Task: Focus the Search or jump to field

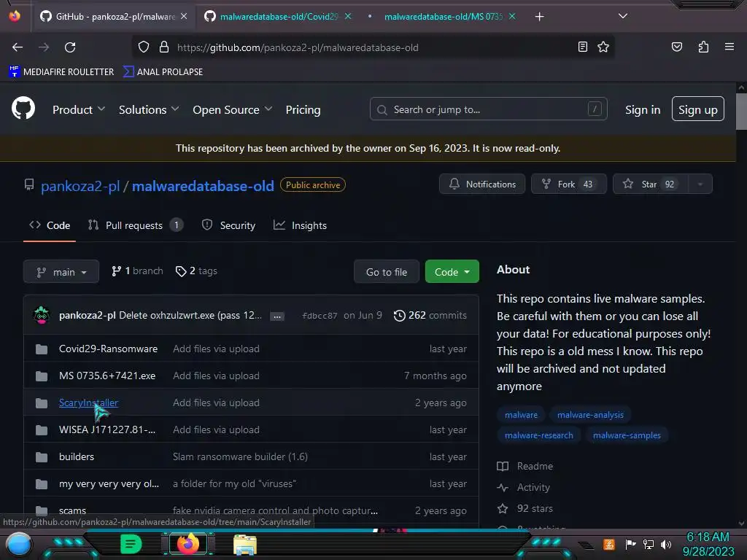Action: tap(488, 109)
